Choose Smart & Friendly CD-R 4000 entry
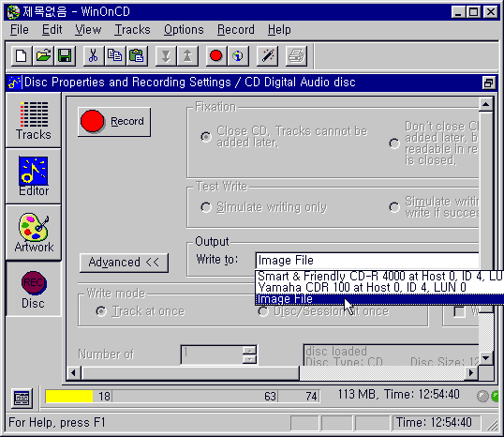 click(379, 276)
